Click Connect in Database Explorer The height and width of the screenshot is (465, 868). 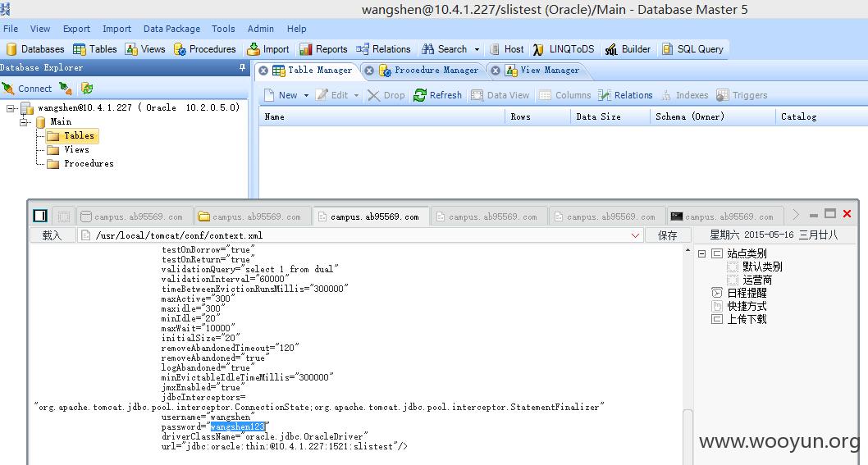coord(27,89)
